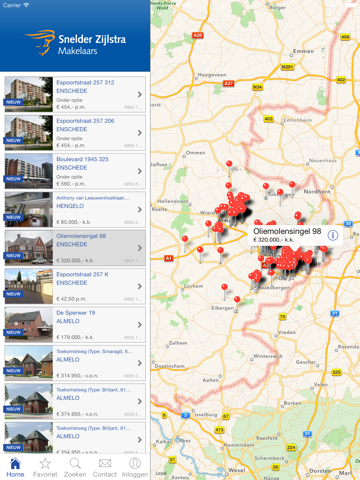The height and width of the screenshot is (480, 360).
Task: Open the Zoeken magnifier tab
Action: [x=75, y=467]
